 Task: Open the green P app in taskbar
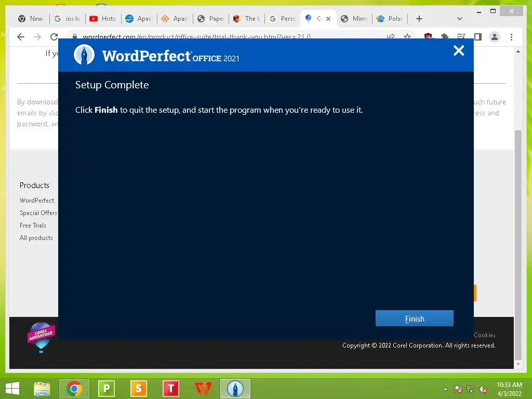(x=106, y=389)
